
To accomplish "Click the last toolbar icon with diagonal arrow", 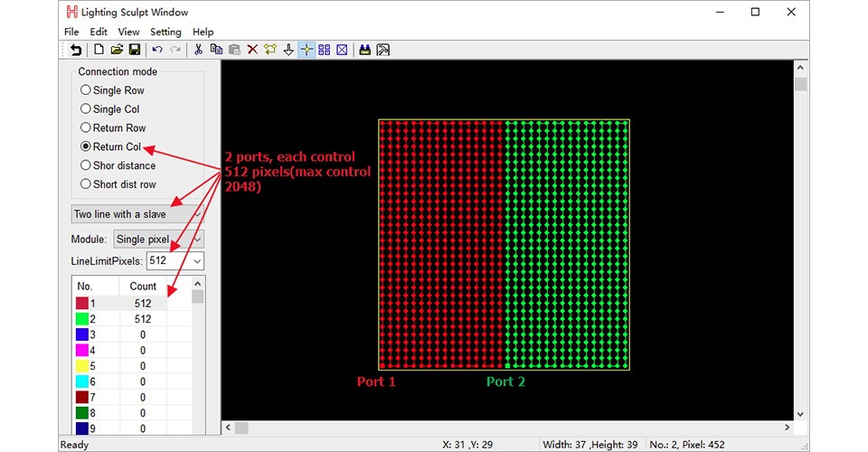I will click(383, 50).
